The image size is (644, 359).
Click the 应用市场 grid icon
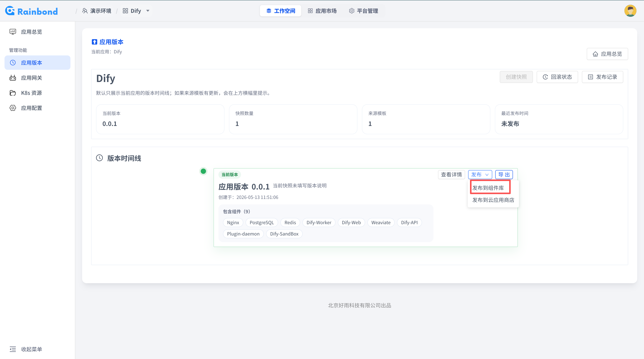pyautogui.click(x=310, y=11)
